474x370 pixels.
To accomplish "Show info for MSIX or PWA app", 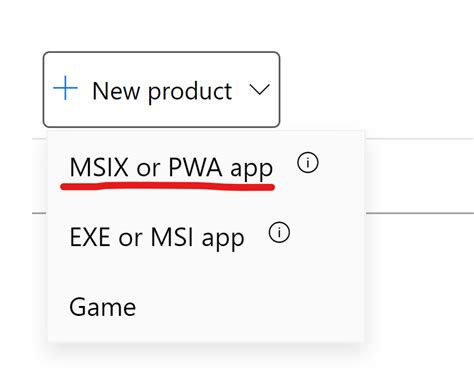I will tap(308, 163).
